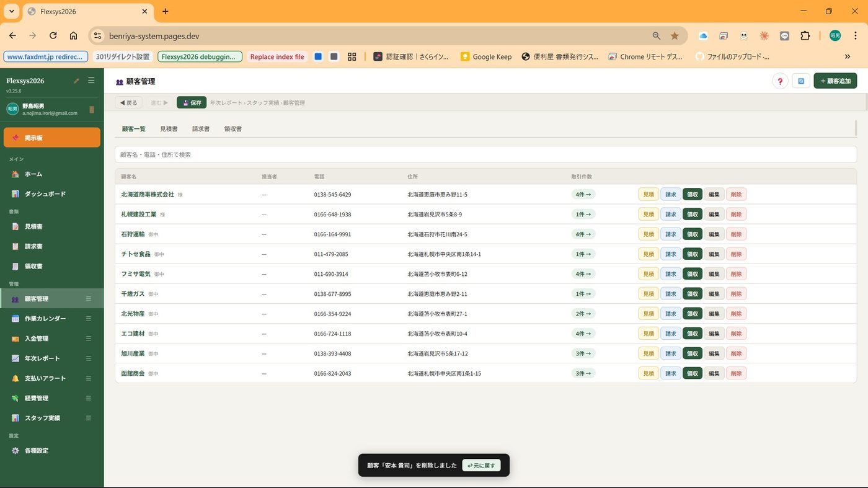
Task: Click the 顧客追加 button
Action: pyautogui.click(x=836, y=81)
